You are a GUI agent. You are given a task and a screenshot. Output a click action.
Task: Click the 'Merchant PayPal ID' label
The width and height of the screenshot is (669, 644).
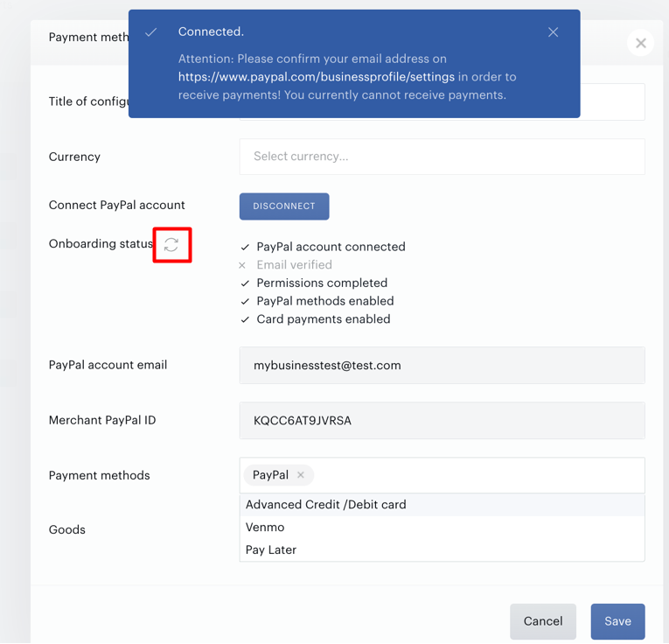102,420
